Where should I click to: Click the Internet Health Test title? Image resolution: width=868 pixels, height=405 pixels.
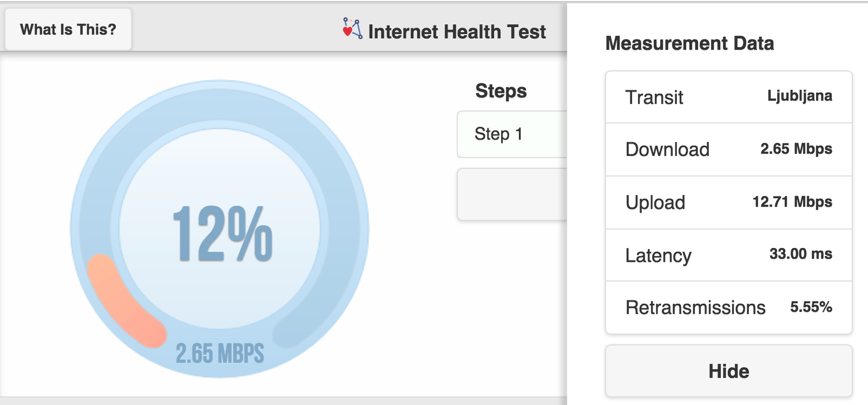point(457,32)
